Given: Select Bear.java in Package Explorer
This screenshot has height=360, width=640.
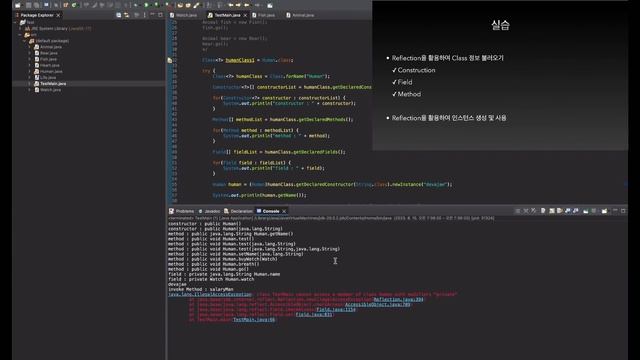Looking at the screenshot, I should coord(49,53).
